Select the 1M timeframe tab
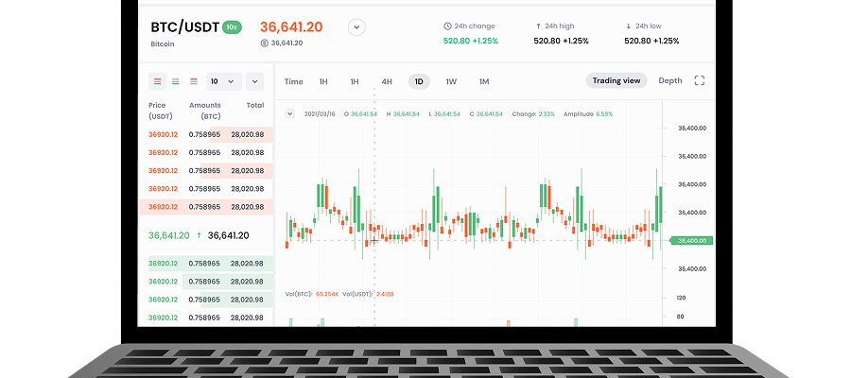The width and height of the screenshot is (868, 378). pos(484,81)
